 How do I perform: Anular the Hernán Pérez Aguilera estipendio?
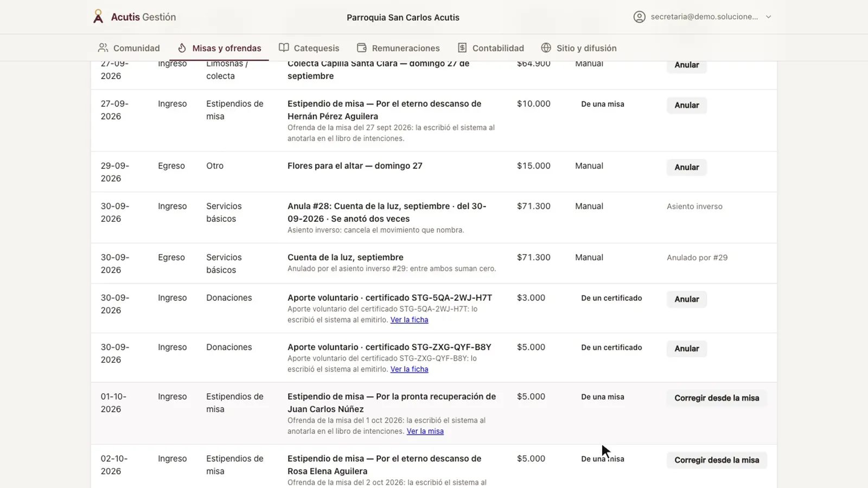pyautogui.click(x=686, y=105)
